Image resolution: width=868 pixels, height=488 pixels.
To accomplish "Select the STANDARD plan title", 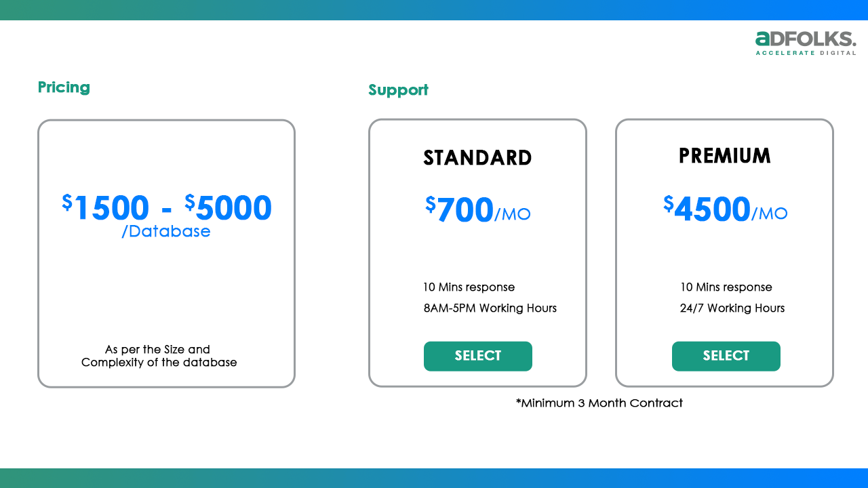I will pos(477,158).
